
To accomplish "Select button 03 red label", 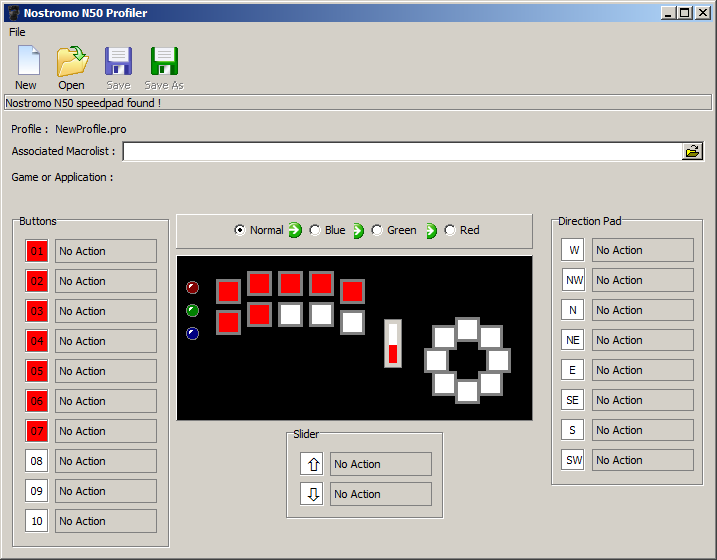I will click(x=37, y=311).
